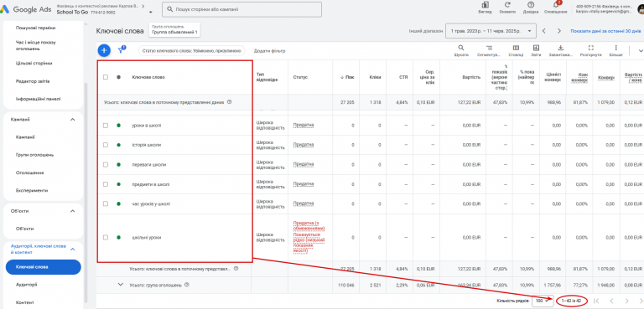This screenshot has height=309, width=644.
Task: Click the help question mark icon
Action: click(531, 5)
